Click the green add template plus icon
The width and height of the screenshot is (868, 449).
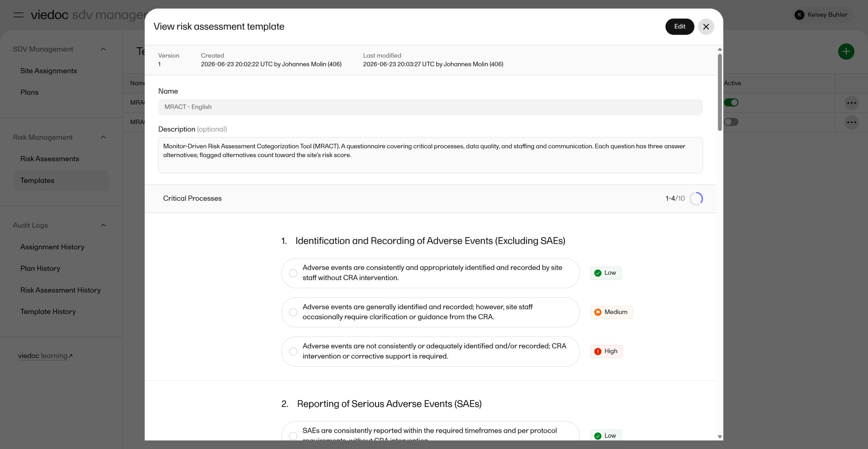click(846, 52)
